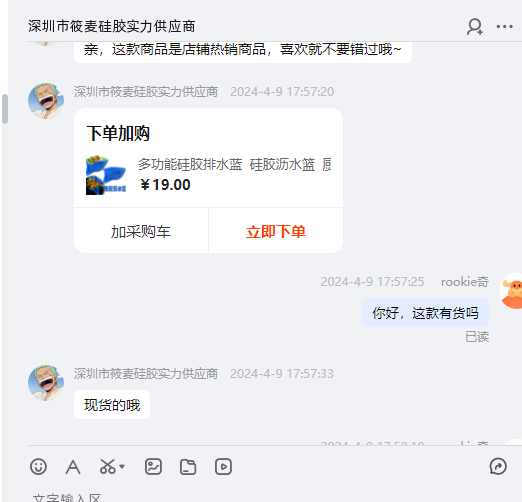Click the rookie奇 user avatar
The image size is (522, 502).
pyautogui.click(x=511, y=291)
